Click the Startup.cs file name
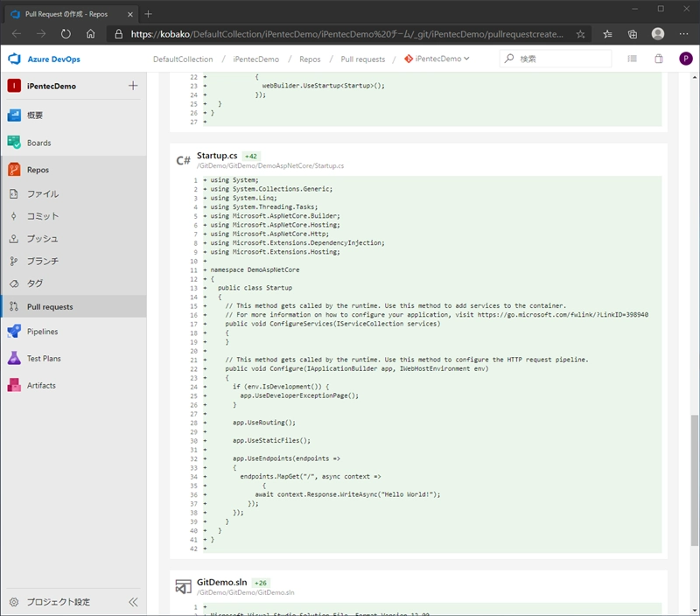The image size is (700, 616). tap(217, 156)
